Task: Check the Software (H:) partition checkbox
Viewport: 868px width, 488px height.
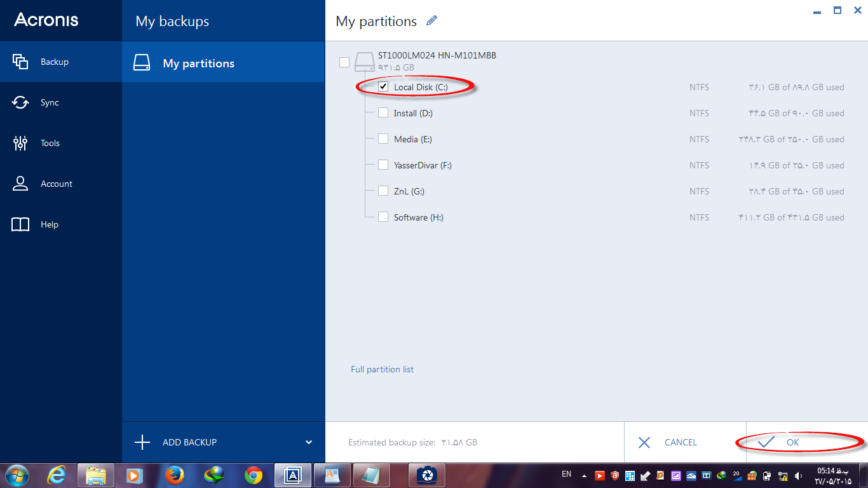Action: pyautogui.click(x=383, y=217)
